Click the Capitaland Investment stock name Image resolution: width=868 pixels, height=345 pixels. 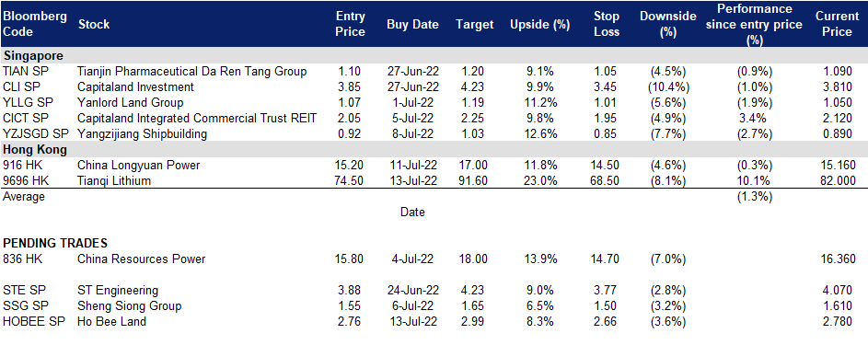[x=135, y=86]
